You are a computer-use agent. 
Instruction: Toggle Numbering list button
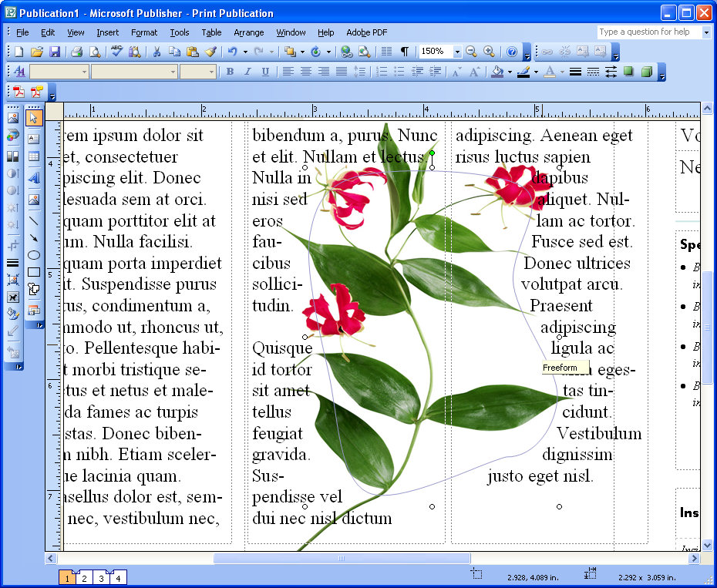point(382,72)
